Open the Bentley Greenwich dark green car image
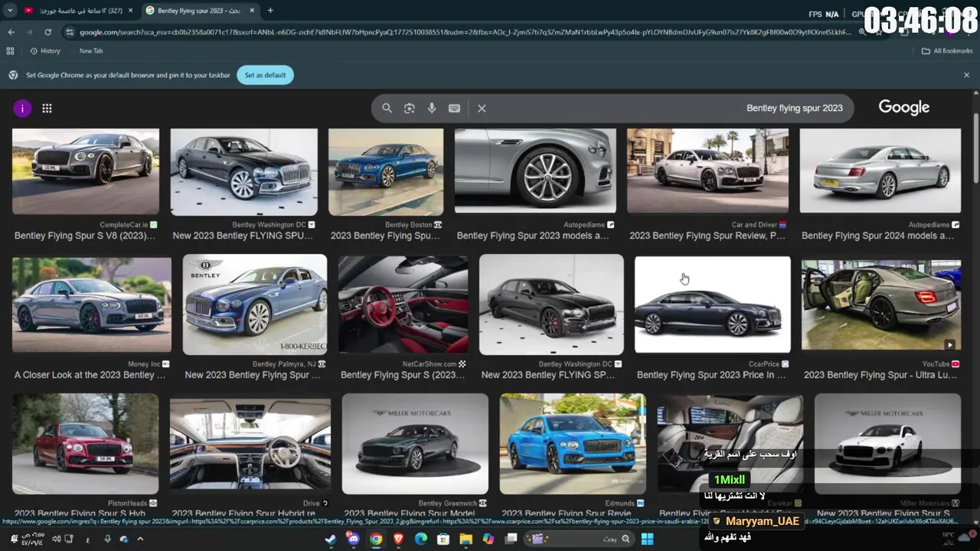 pos(415,443)
